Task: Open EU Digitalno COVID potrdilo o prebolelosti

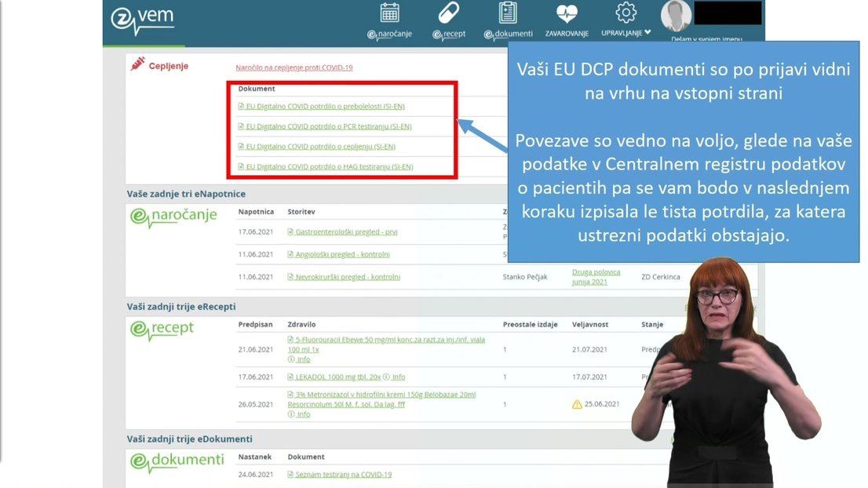Action: (325, 106)
